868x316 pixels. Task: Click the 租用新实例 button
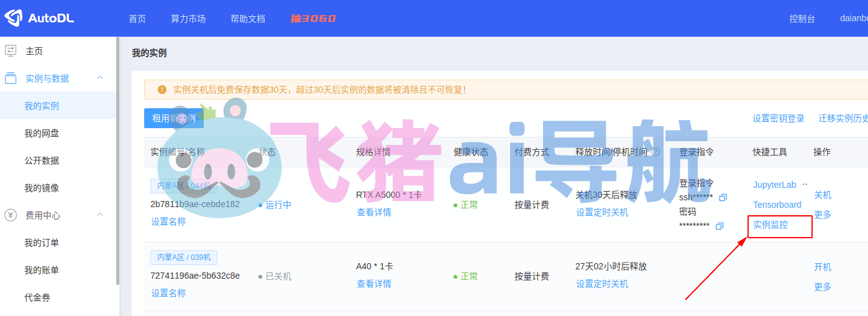coord(174,118)
